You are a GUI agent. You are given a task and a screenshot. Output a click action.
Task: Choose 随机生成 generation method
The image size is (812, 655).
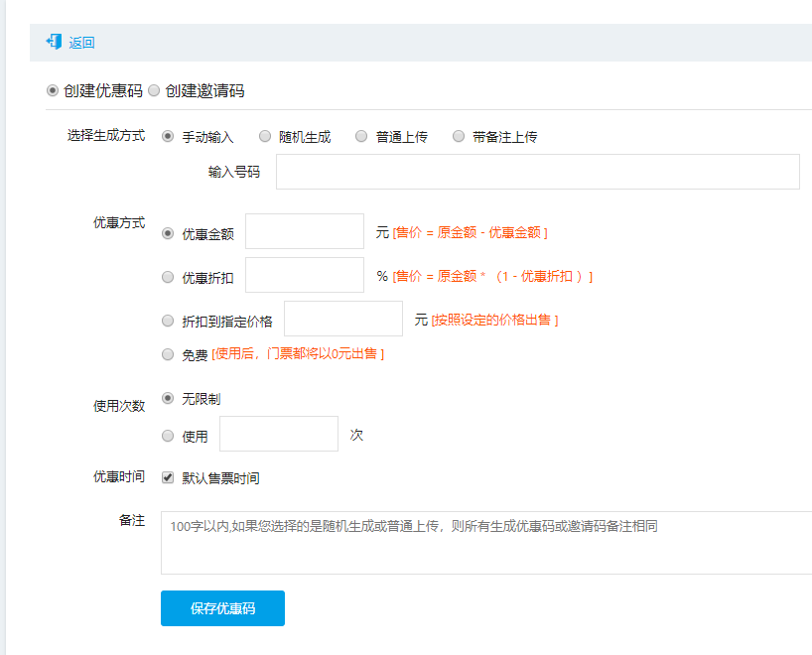265,136
